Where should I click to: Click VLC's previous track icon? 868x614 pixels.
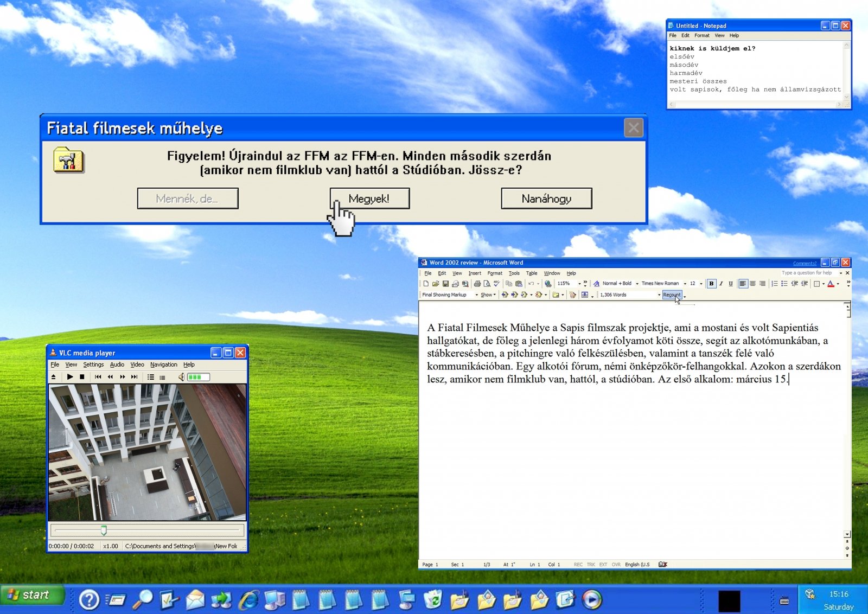(x=98, y=377)
